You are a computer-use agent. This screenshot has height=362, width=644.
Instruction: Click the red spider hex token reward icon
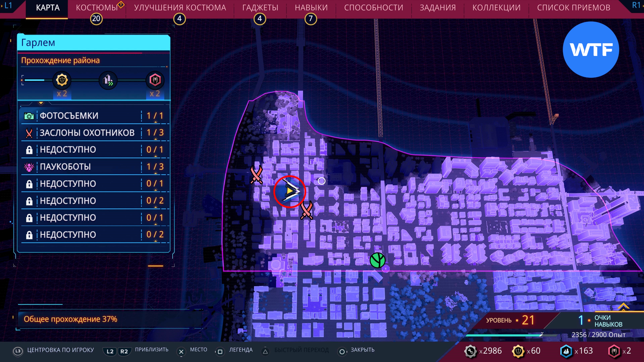155,80
